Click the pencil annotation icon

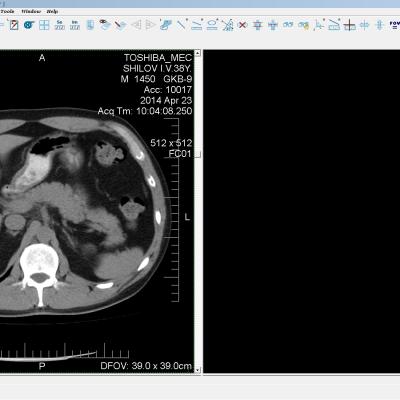pyautogui.click(x=120, y=25)
